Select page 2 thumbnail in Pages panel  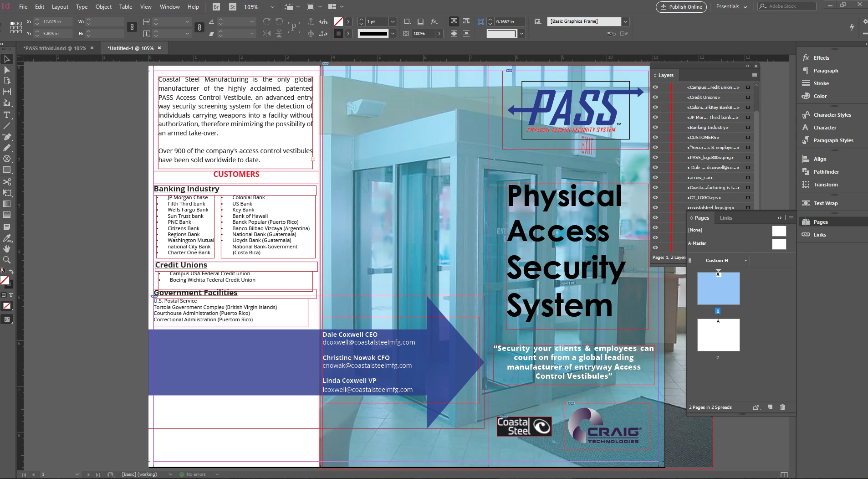[718, 335]
